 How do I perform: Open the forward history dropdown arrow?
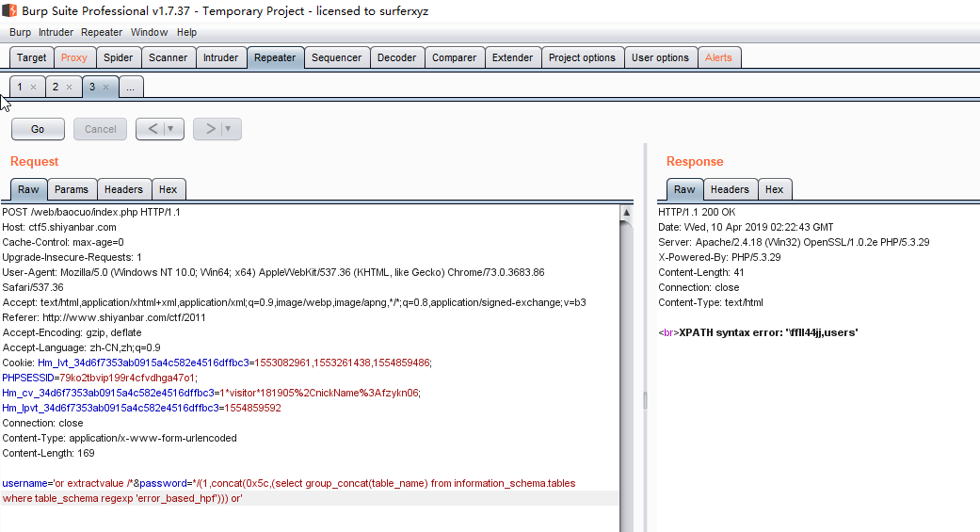pos(228,129)
